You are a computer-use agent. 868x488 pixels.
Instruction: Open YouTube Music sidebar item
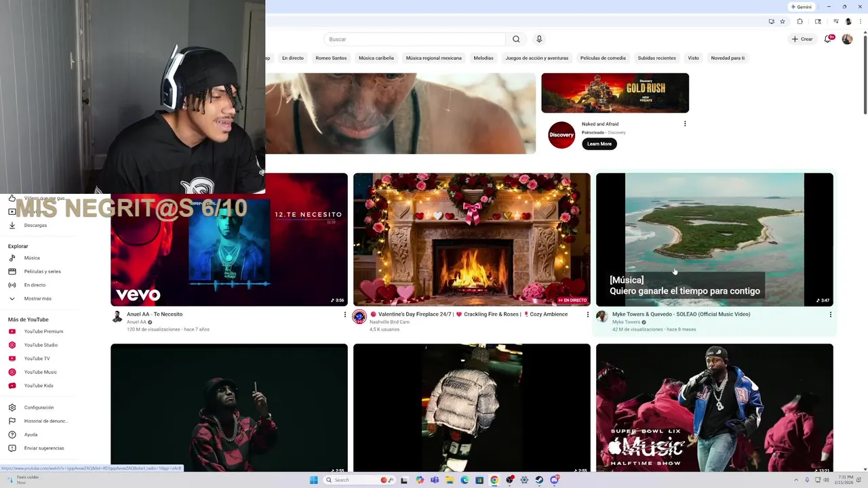(x=41, y=372)
